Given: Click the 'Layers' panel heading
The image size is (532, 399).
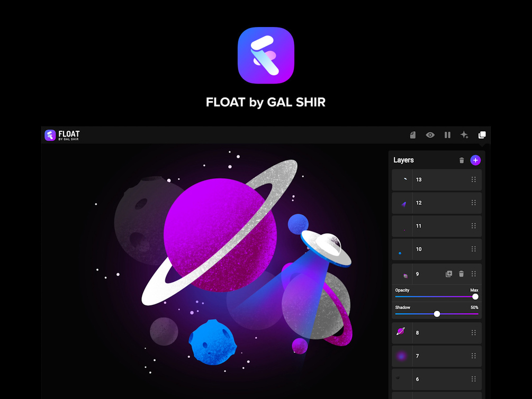Looking at the screenshot, I should (x=403, y=160).
